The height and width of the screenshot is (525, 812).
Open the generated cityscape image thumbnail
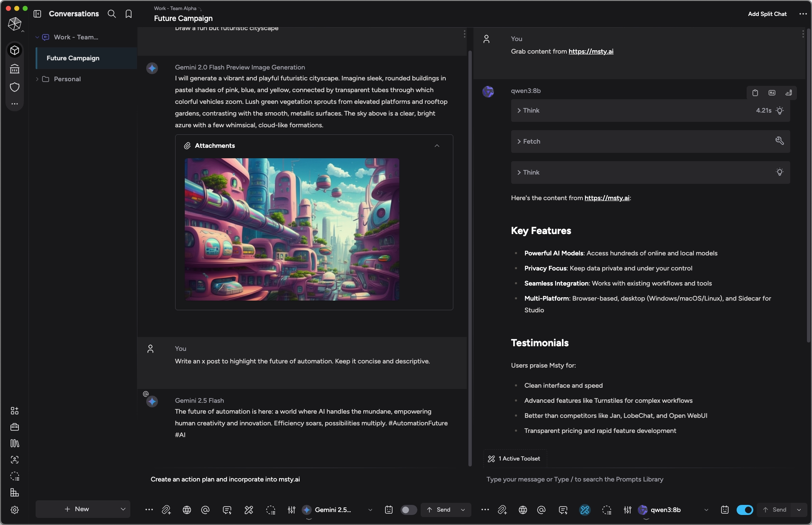292,229
